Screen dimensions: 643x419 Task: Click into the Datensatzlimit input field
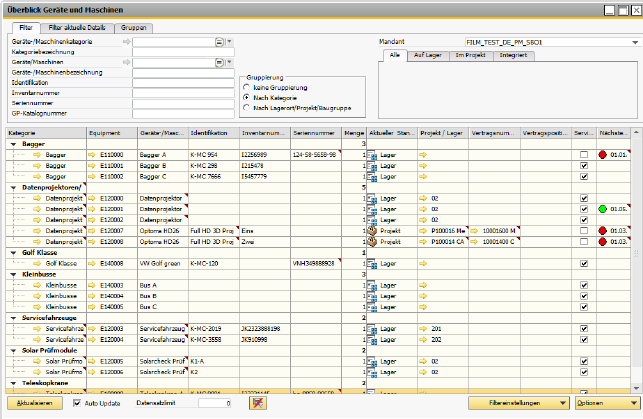click(x=215, y=403)
